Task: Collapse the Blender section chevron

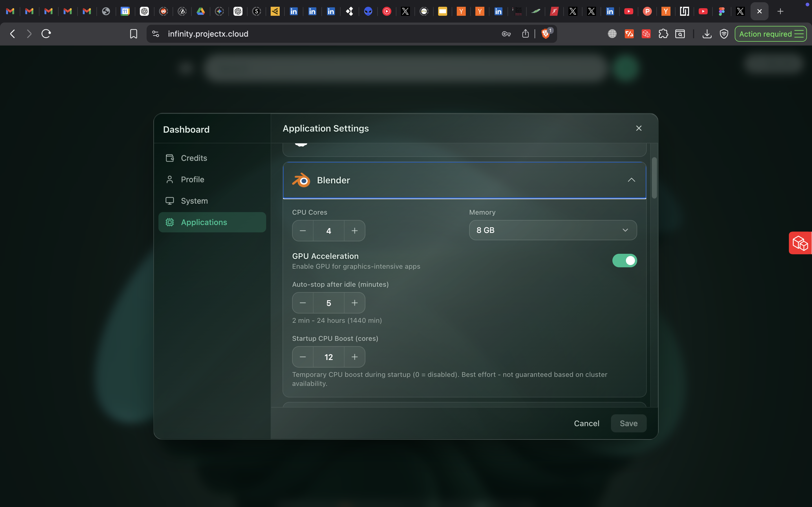Action: click(x=631, y=180)
